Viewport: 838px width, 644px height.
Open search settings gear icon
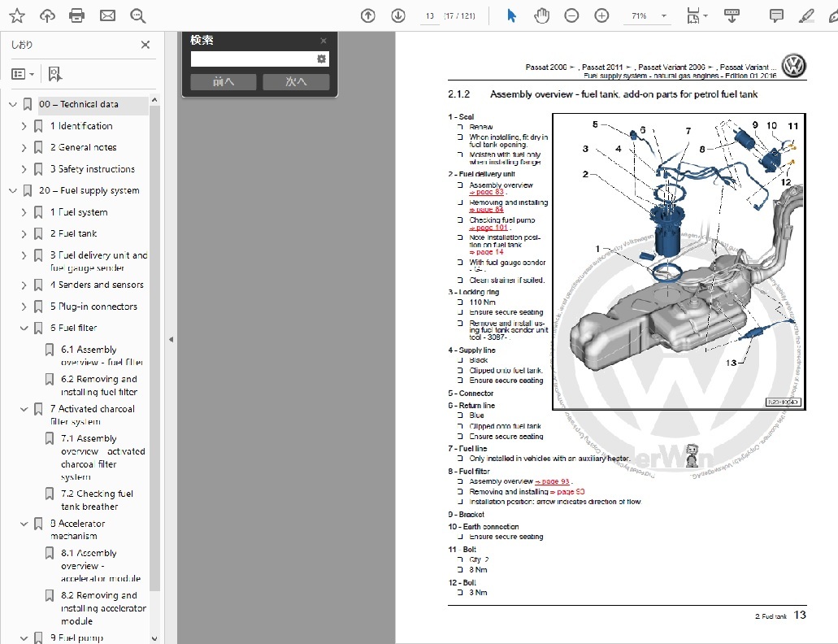[321, 59]
